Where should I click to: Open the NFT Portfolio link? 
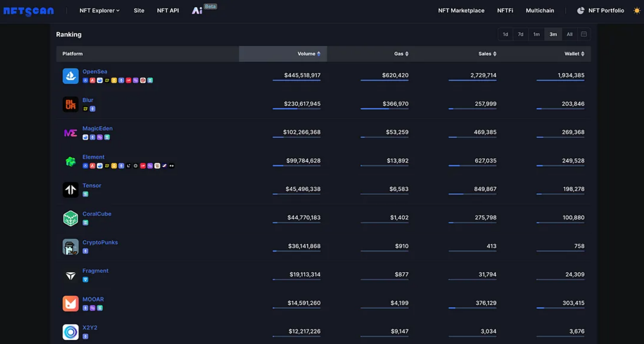606,11
